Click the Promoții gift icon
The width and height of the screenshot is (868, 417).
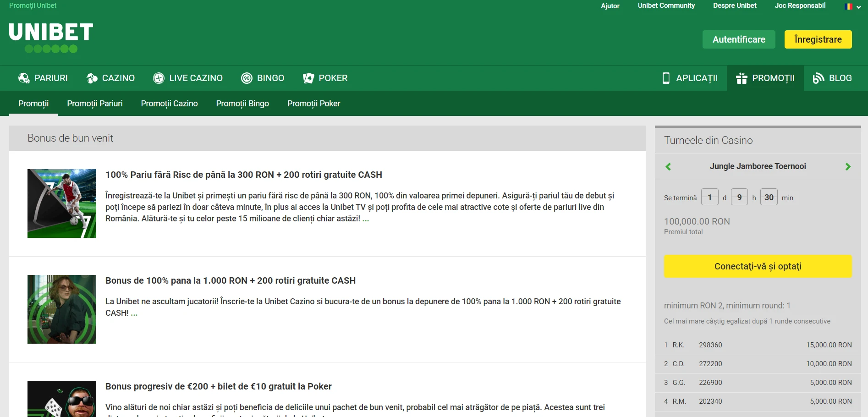pos(742,78)
